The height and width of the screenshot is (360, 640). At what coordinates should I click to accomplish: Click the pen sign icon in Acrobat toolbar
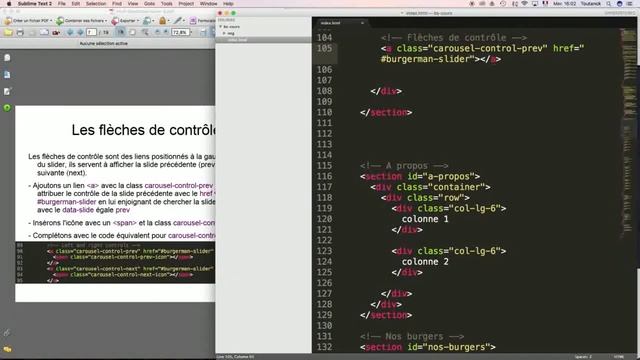tap(178, 20)
